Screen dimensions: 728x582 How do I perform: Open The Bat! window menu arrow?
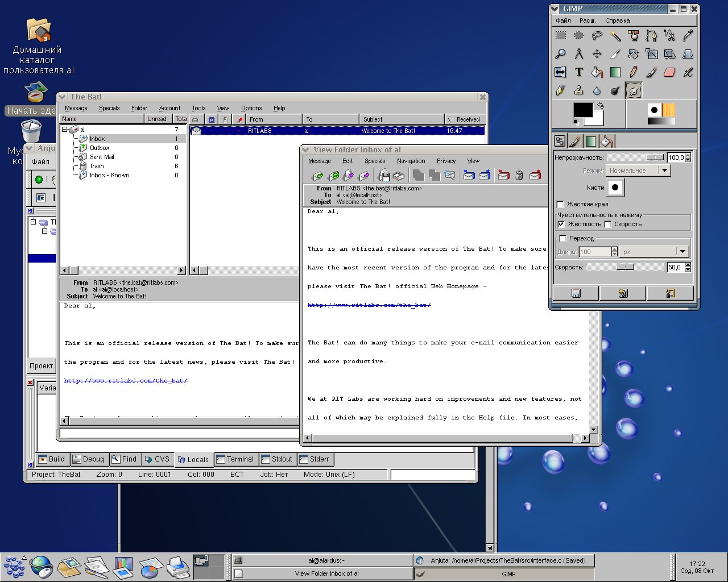point(63,97)
